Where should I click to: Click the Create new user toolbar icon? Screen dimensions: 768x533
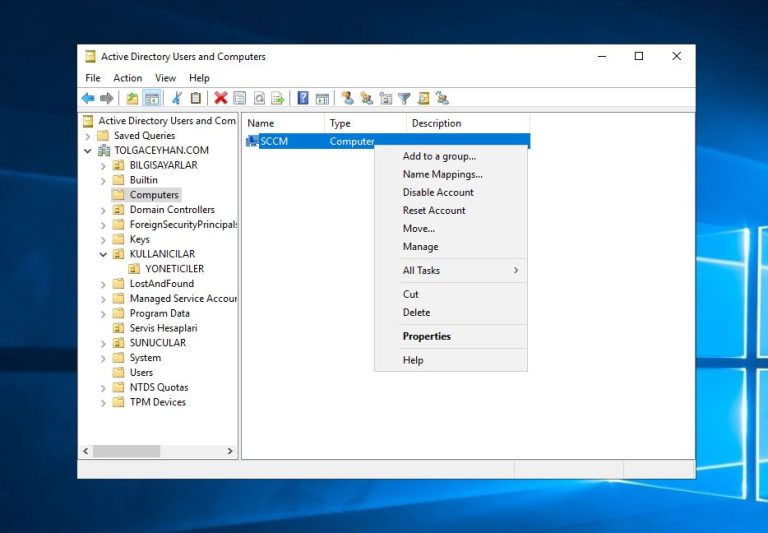tap(347, 98)
